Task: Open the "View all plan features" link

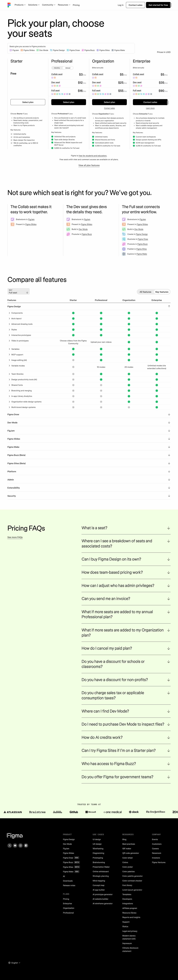Action: [89, 165]
